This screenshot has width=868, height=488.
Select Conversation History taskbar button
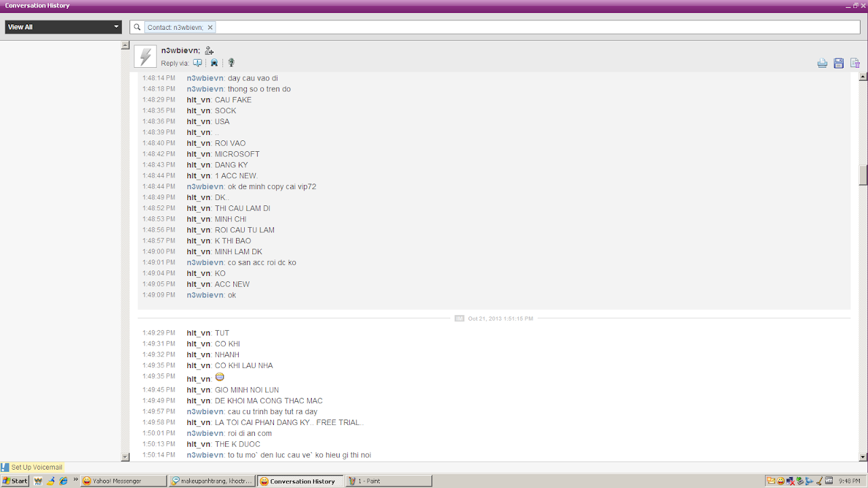300,481
